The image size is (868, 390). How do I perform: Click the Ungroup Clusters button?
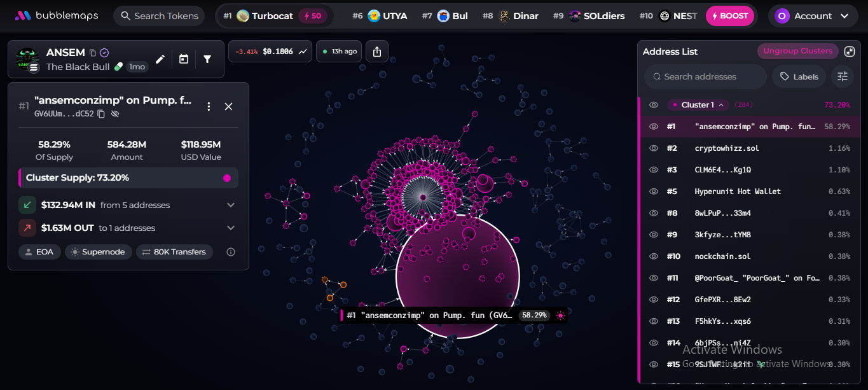coord(798,51)
